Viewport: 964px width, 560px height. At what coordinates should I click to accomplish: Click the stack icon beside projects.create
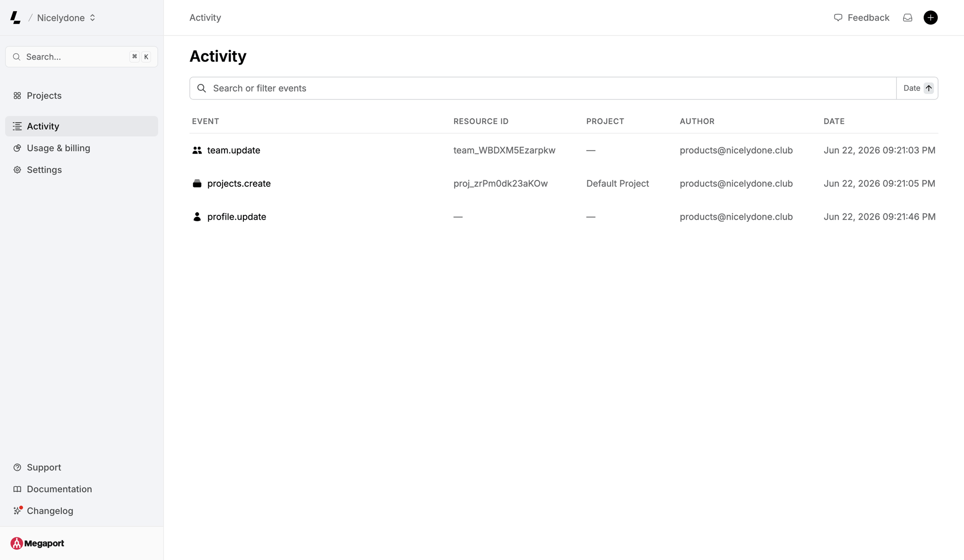point(197,183)
